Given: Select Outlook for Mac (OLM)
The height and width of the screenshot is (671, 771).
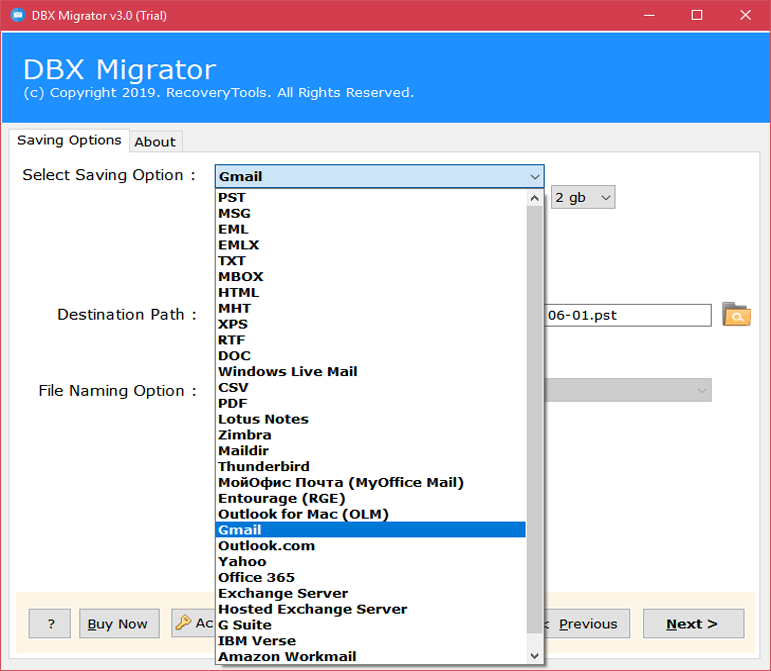Looking at the screenshot, I should click(371, 514).
